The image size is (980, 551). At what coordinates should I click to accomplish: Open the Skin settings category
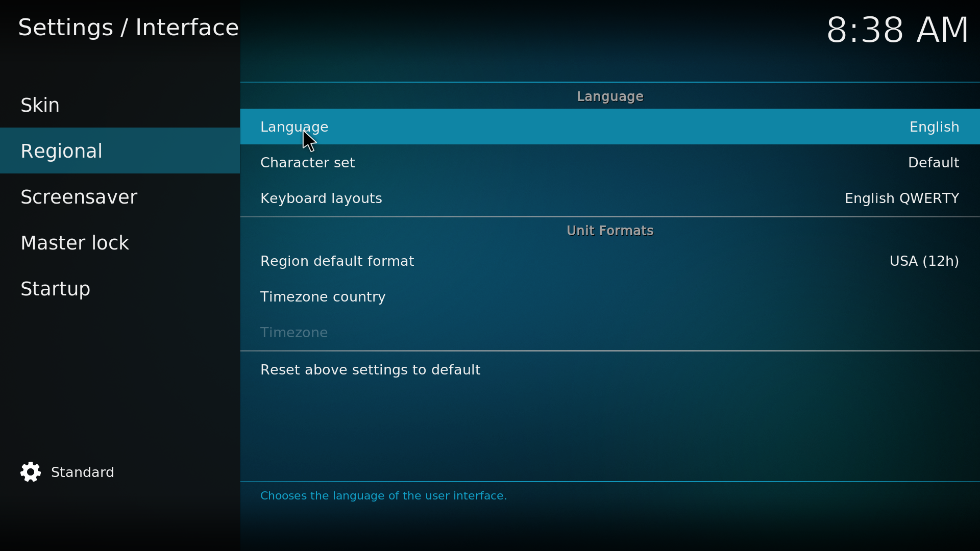tap(40, 105)
